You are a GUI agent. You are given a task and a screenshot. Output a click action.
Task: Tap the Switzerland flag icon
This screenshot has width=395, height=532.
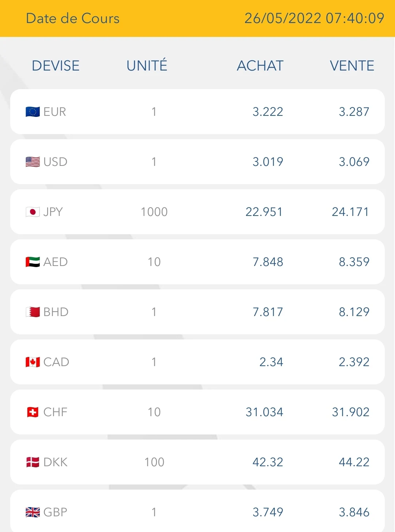click(x=33, y=412)
